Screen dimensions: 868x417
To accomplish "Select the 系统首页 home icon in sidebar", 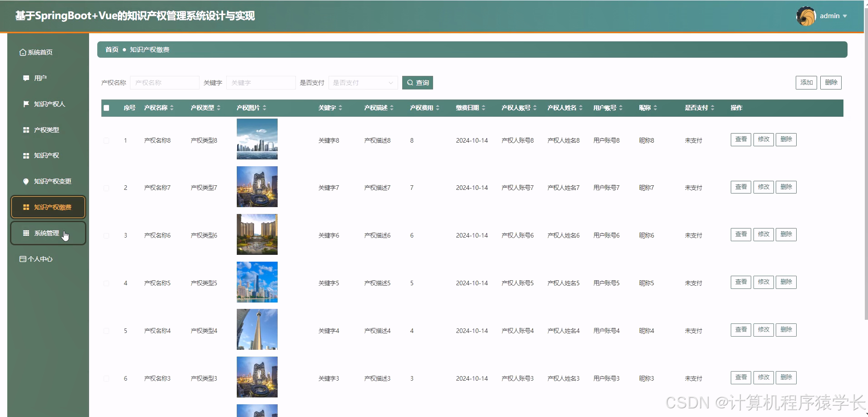I will click(22, 52).
